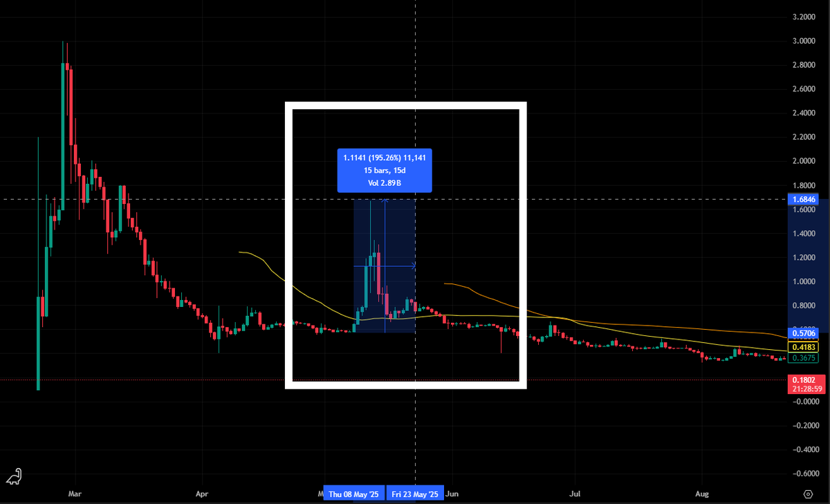
Task: Click the Aug label on time axis
Action: click(x=702, y=494)
